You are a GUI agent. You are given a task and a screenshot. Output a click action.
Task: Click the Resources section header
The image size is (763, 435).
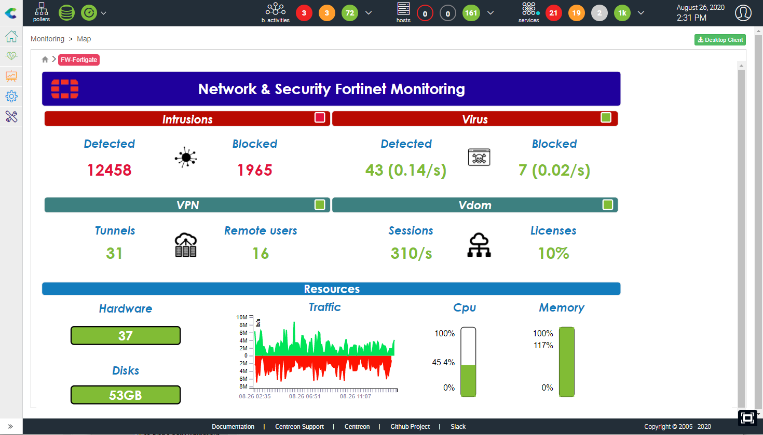(x=331, y=289)
